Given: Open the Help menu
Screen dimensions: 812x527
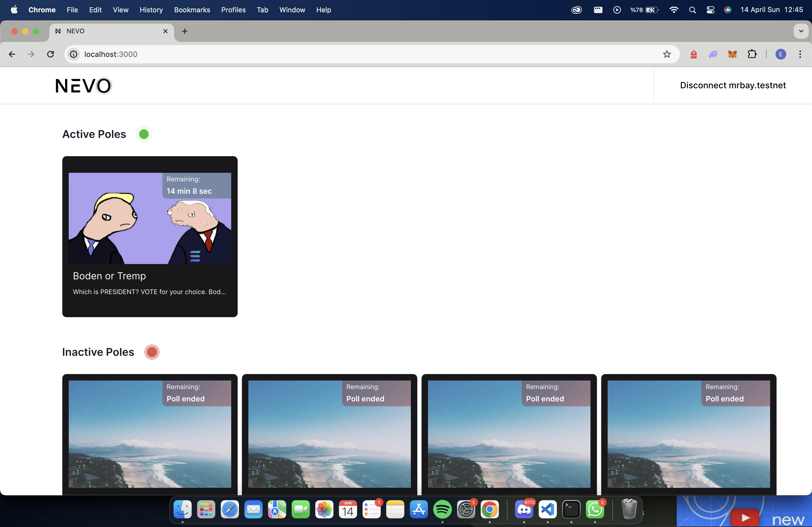Looking at the screenshot, I should (x=324, y=10).
